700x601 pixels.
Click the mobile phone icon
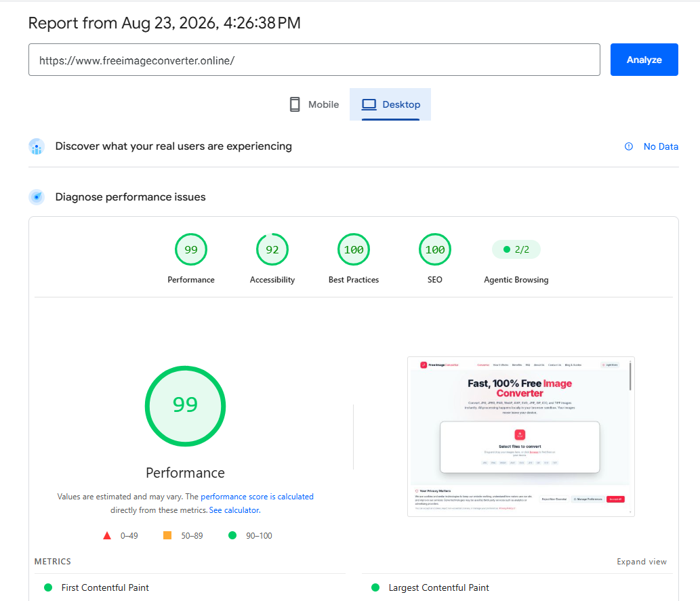click(295, 104)
